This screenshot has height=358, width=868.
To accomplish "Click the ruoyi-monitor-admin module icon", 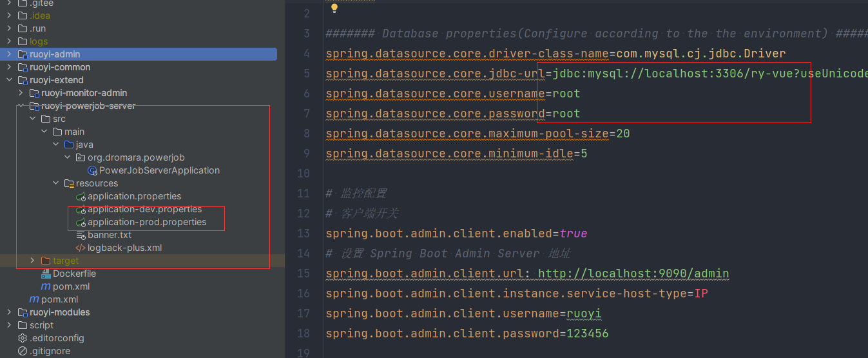I will click(x=35, y=93).
